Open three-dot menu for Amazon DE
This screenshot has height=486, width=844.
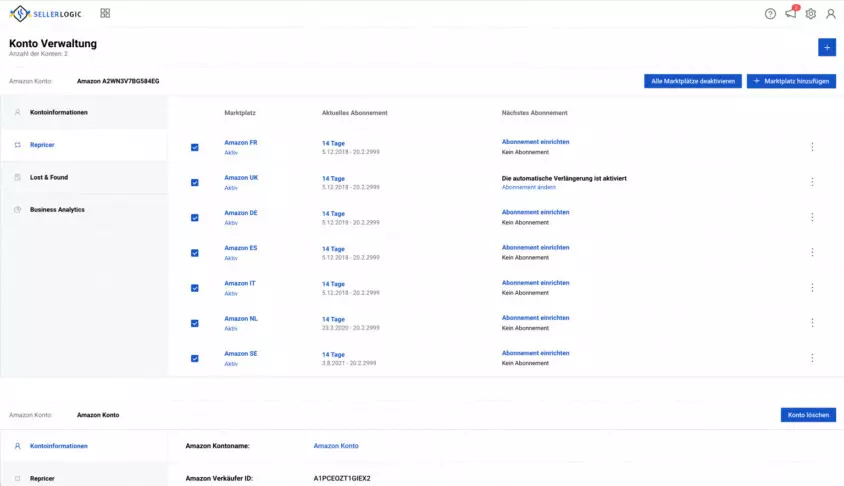(x=812, y=217)
